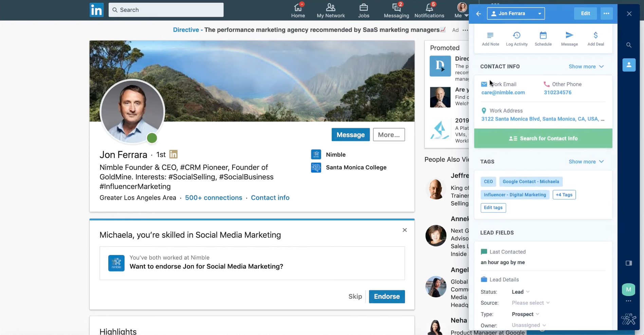Image resolution: width=644 pixels, height=335 pixels.
Task: Close the Nimble sidebar panel
Action: (629, 14)
